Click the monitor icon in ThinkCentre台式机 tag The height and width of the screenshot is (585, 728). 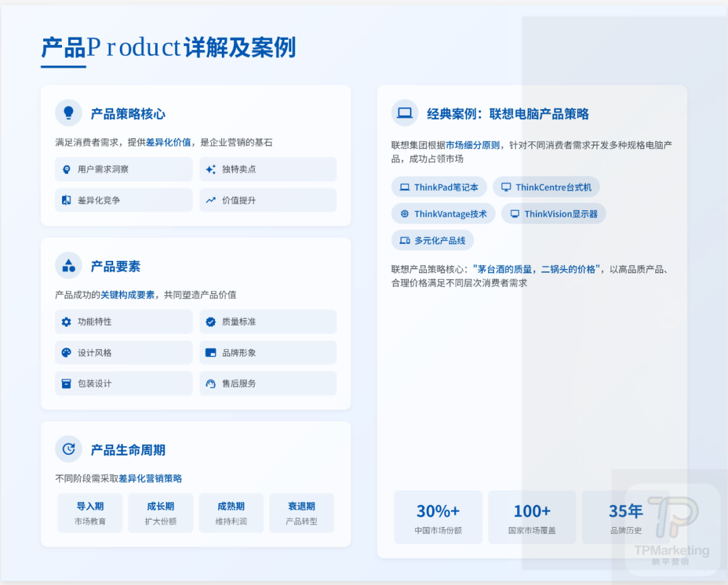[x=506, y=187]
